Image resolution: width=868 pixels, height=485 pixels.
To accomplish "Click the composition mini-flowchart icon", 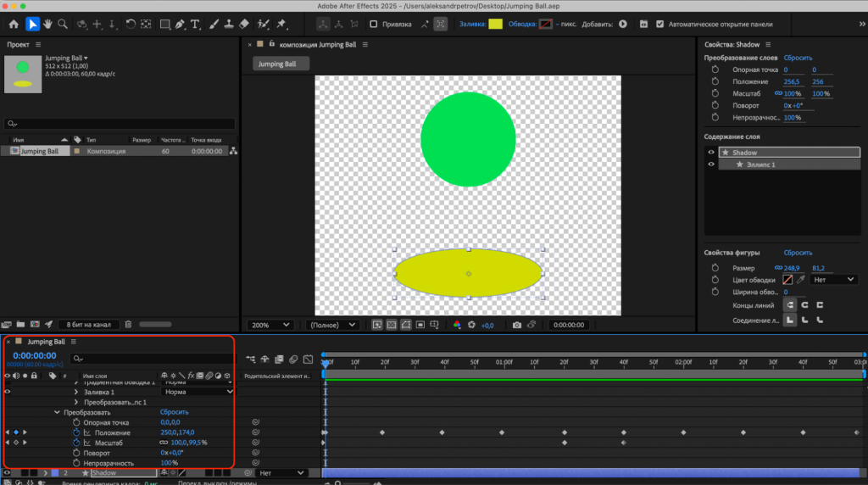I will [250, 360].
